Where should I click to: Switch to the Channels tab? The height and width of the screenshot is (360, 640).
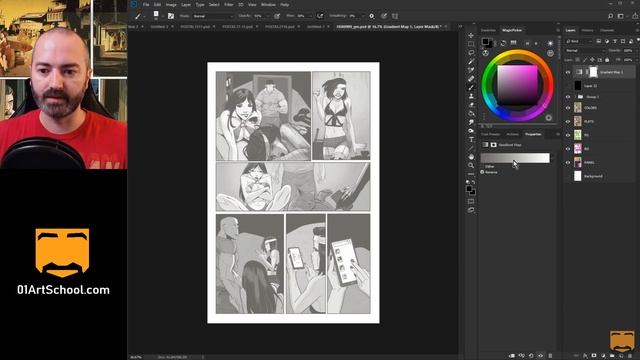pos(607,30)
